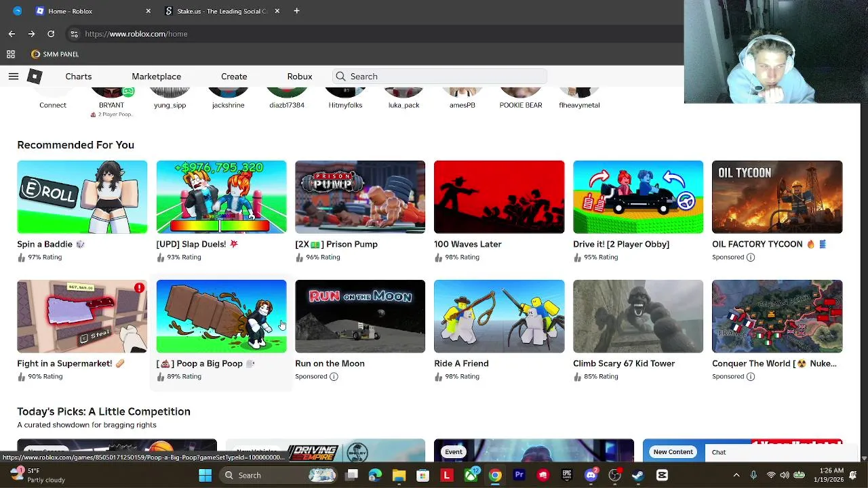Open friend luka_pack's profile

(403, 100)
